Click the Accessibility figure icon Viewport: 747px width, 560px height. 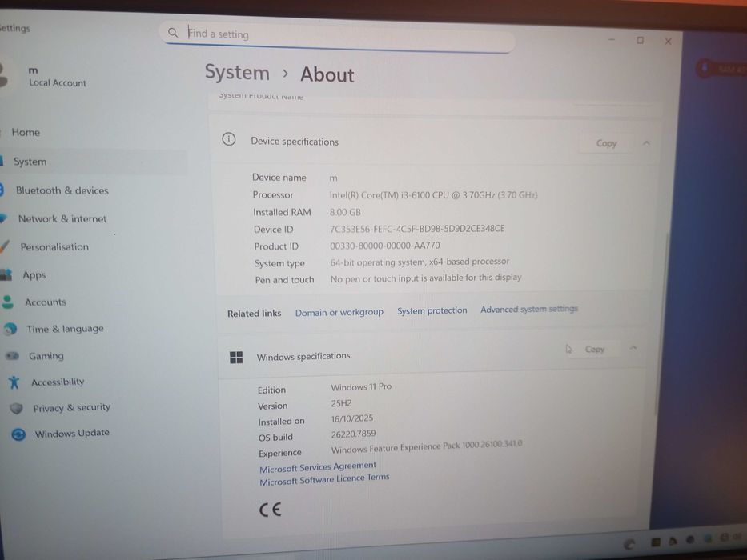[x=14, y=382]
